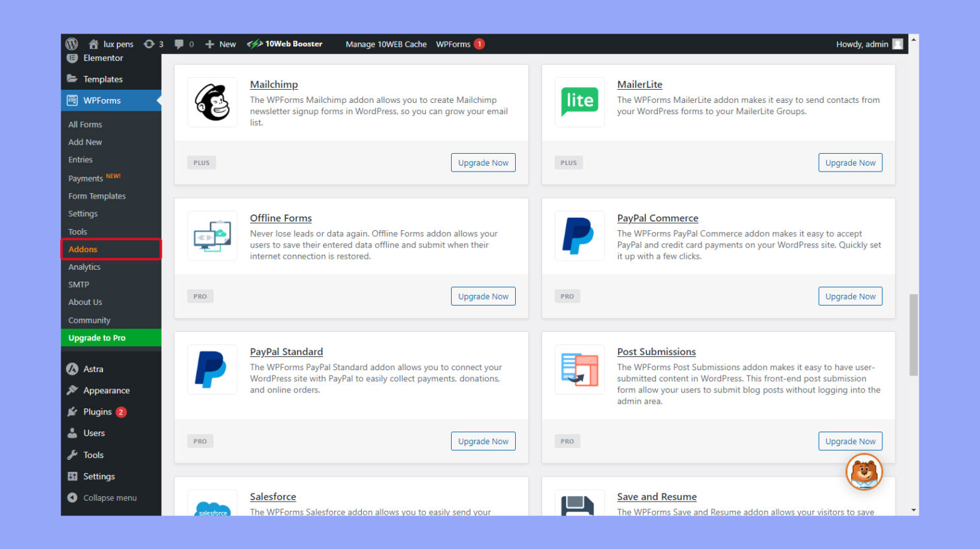This screenshot has width=980, height=549.
Task: Click Upgrade Now for Mailchimp
Action: (x=483, y=163)
